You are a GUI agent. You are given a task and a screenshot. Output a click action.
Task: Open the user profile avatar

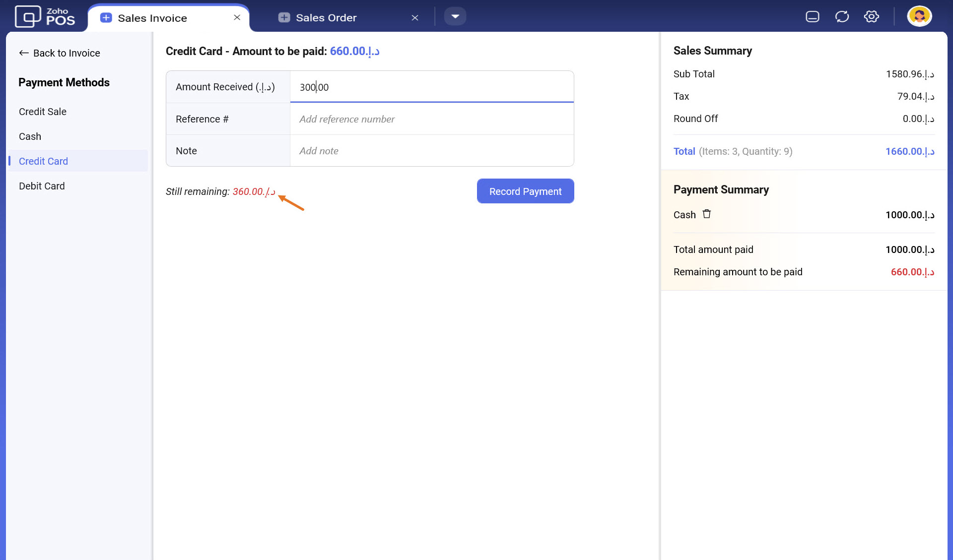point(919,16)
